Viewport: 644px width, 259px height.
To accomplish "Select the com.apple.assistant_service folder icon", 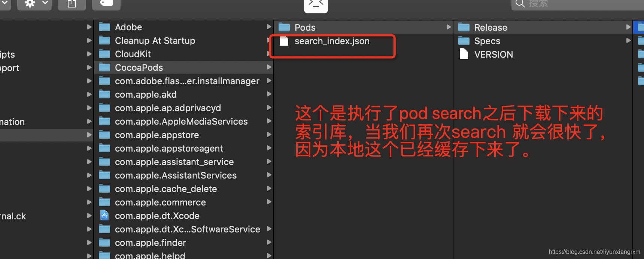I will click(x=104, y=162).
